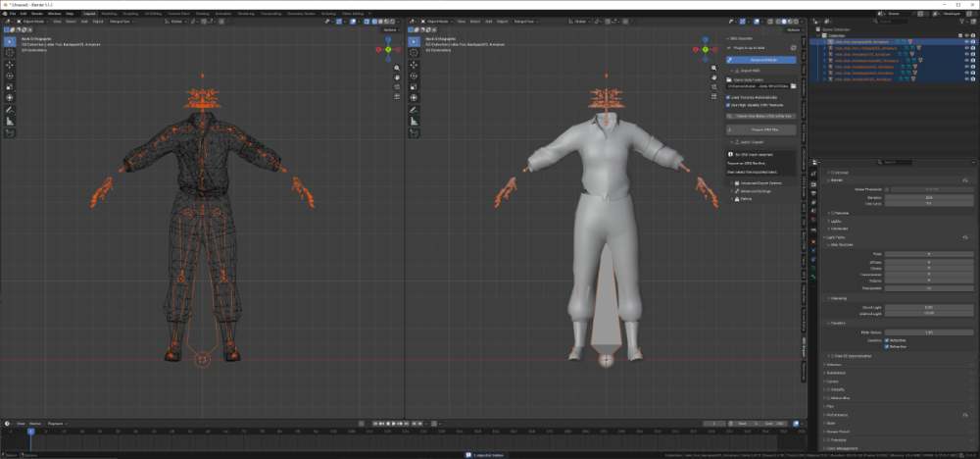
Task: Open the Render properties tab icon
Action: pos(813,184)
